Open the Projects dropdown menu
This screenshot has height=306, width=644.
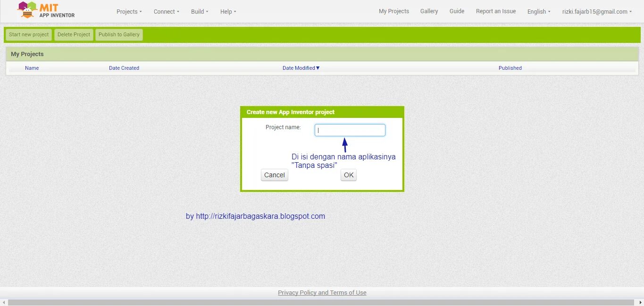click(129, 11)
